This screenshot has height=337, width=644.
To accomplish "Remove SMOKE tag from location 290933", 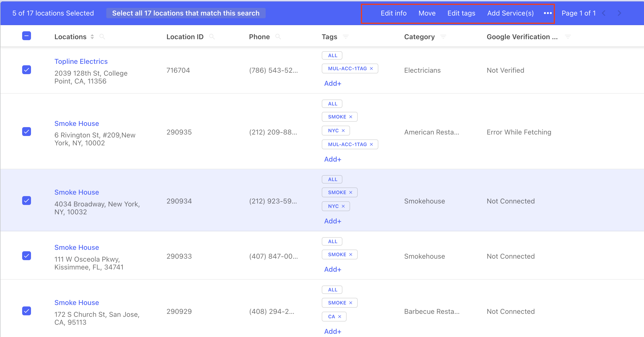I will point(351,255).
